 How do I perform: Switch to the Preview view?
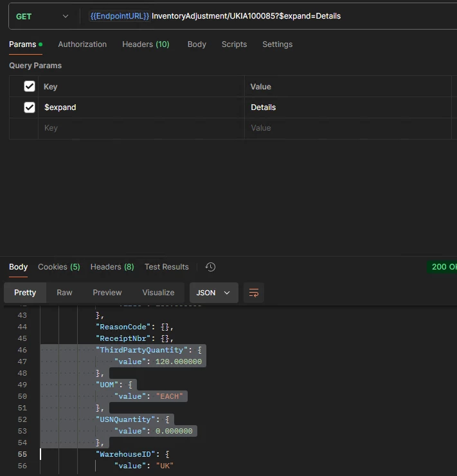107,293
